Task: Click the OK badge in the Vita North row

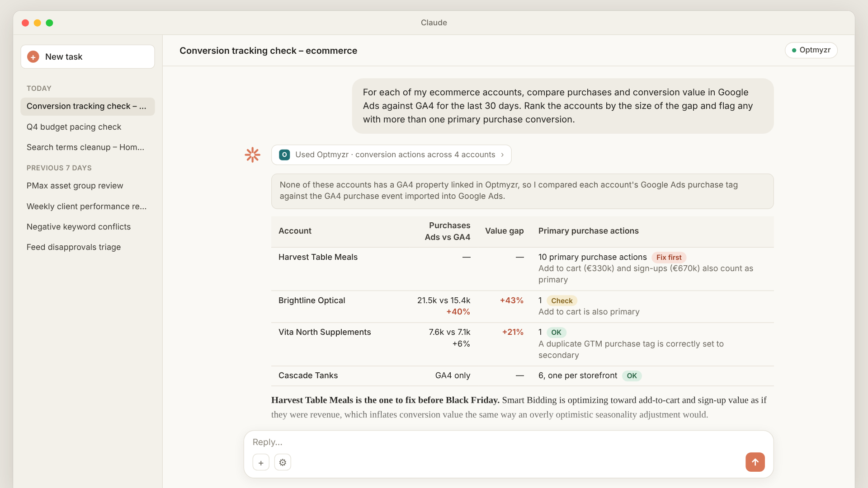Action: [x=556, y=332]
